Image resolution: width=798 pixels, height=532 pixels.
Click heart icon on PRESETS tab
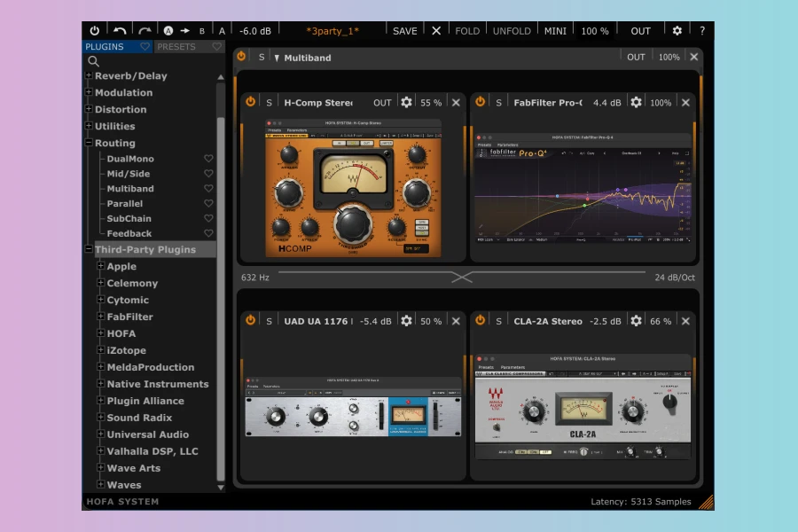(x=217, y=46)
